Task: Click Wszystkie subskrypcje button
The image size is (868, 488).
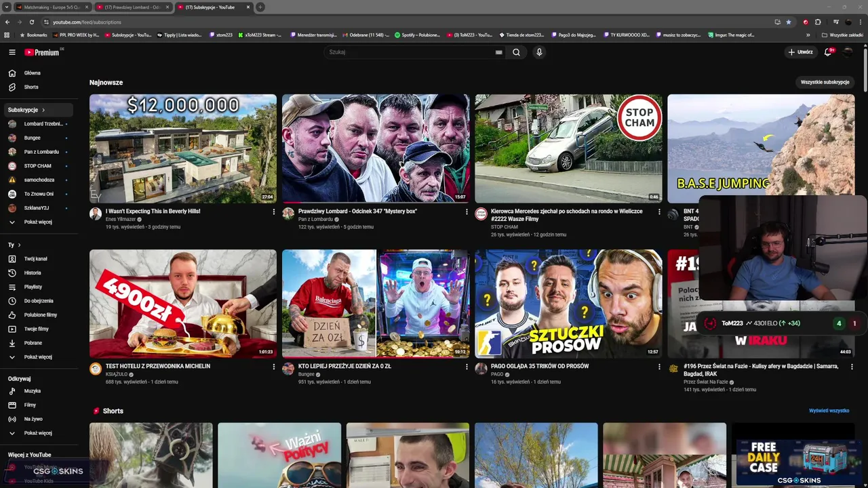Action: point(825,82)
